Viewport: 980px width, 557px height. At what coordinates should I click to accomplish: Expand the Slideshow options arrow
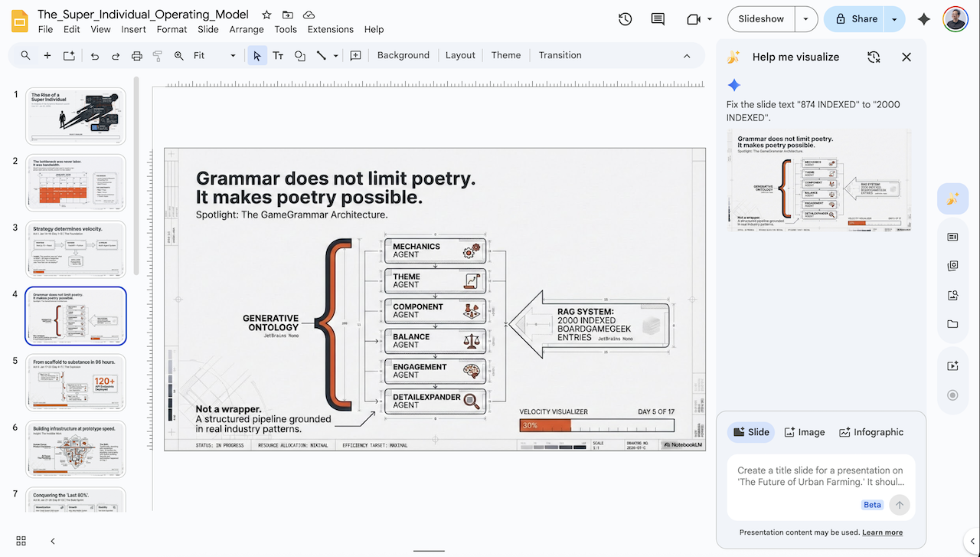(805, 19)
